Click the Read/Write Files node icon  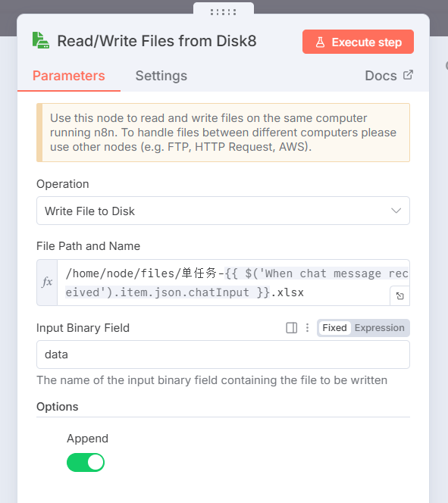coord(41,41)
